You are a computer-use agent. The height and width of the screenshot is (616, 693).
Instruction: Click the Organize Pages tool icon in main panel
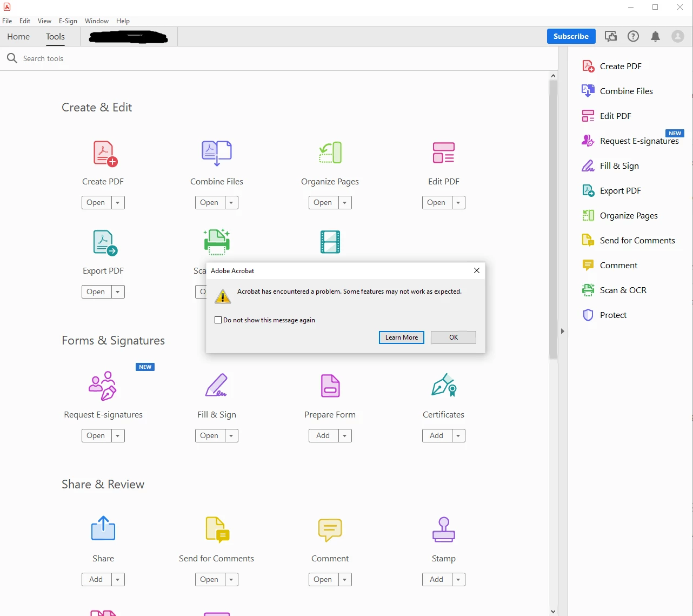coord(330,153)
